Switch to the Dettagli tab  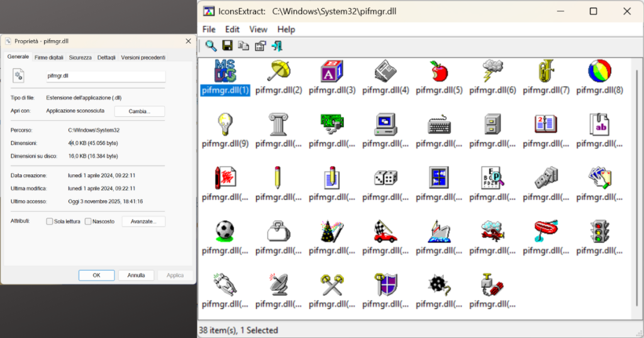point(106,57)
